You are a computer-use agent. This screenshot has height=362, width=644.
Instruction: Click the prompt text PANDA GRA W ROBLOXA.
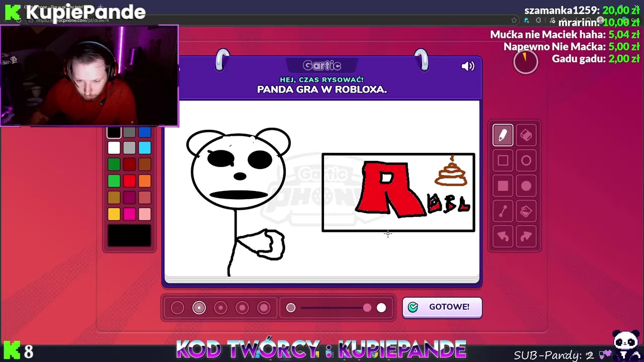point(322,89)
